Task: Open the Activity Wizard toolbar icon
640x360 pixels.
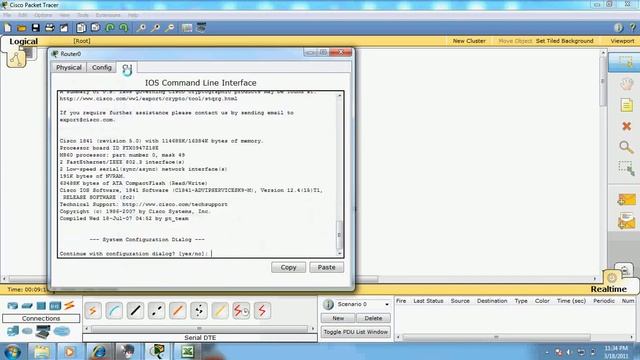Action: click(x=64, y=28)
